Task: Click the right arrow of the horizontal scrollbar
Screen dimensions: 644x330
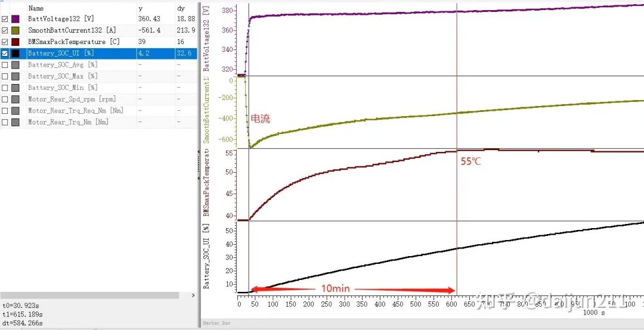Action: (x=193, y=295)
